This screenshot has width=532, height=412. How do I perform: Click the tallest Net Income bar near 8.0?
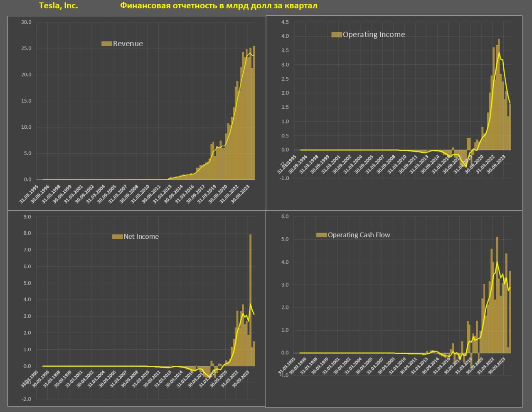[250, 300]
